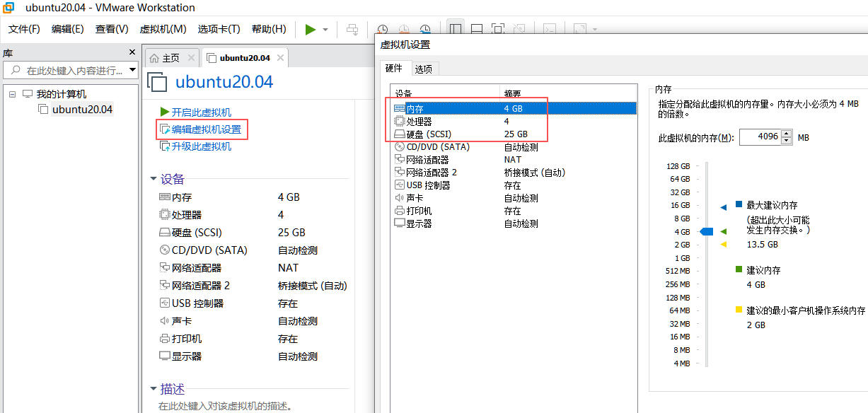Click the memory size input field showing 4096
868x413 pixels.
point(760,137)
